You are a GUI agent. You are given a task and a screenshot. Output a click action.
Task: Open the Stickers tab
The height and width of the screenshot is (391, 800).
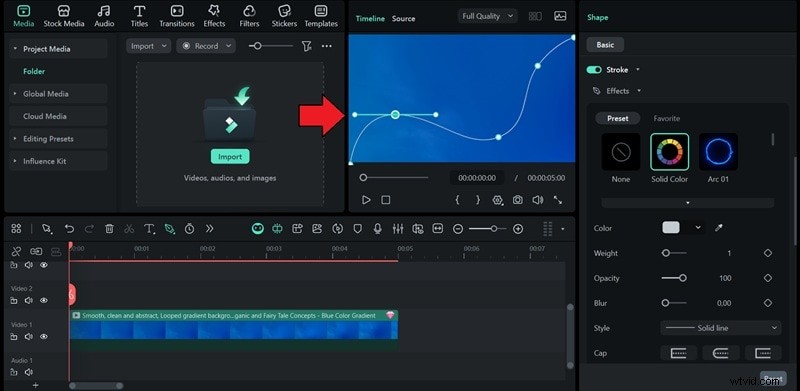(284, 16)
